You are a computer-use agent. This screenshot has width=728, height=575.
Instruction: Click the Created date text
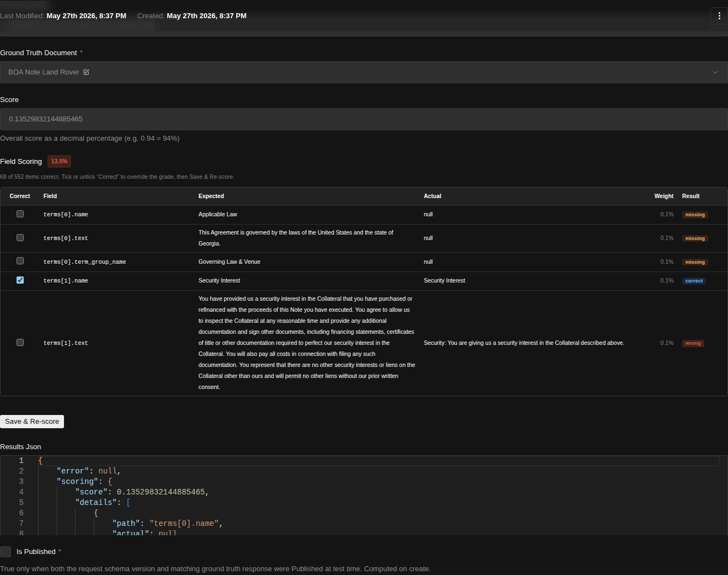pos(207,16)
